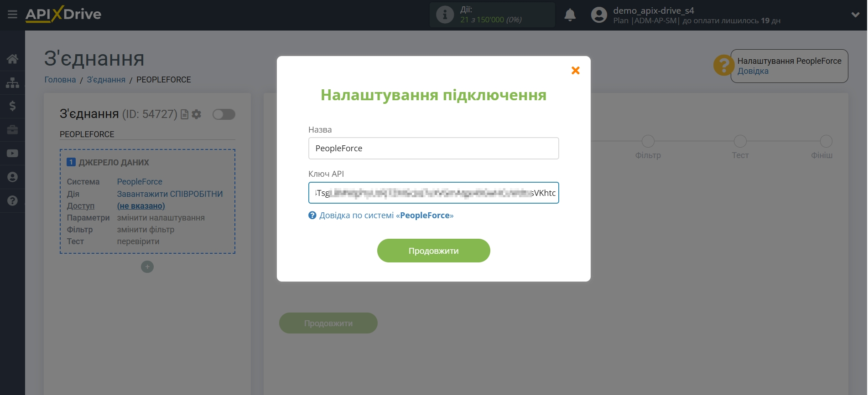Image resolution: width=868 pixels, height=395 pixels.
Task: Open the Довідка help link
Action: (753, 71)
